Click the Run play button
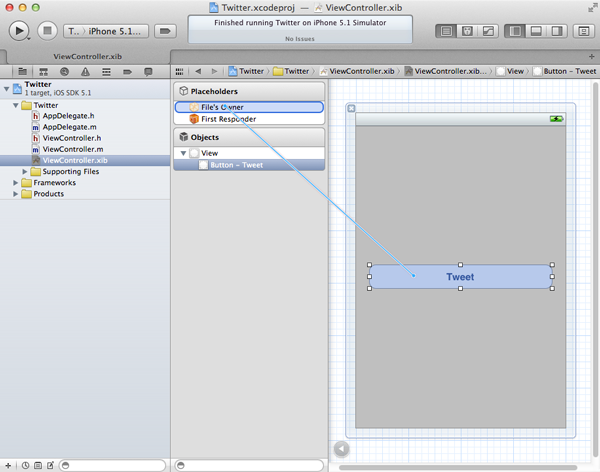Viewport: 600px width, 472px height. click(x=19, y=31)
